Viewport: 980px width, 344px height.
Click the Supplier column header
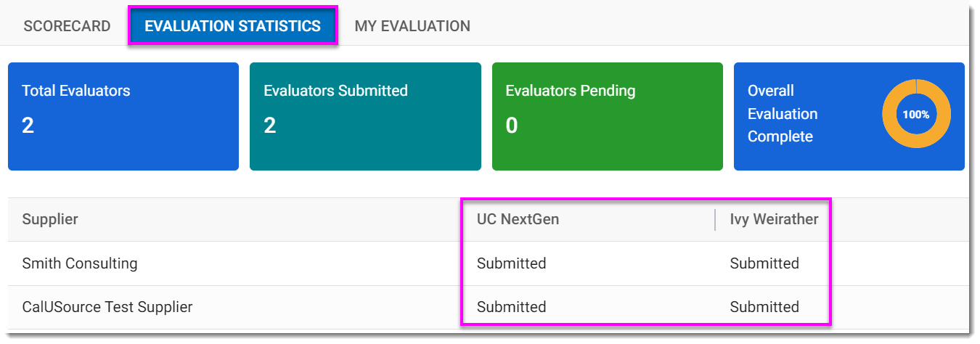tap(50, 219)
